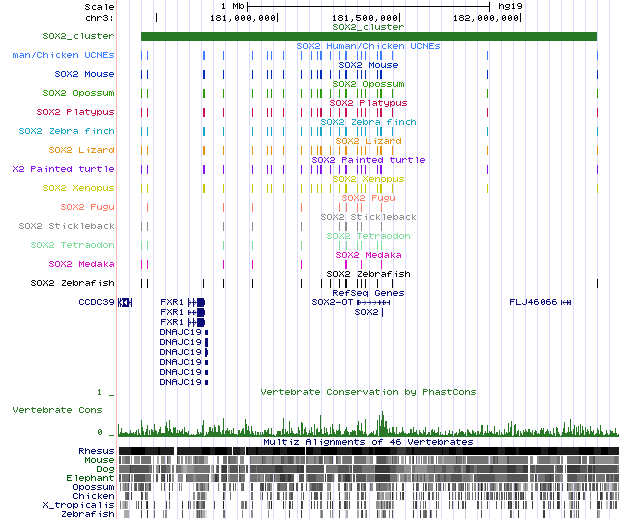Click the Vertebrate Conservation by PhastCons title
Screen dimensions: 620x519
pos(368,391)
